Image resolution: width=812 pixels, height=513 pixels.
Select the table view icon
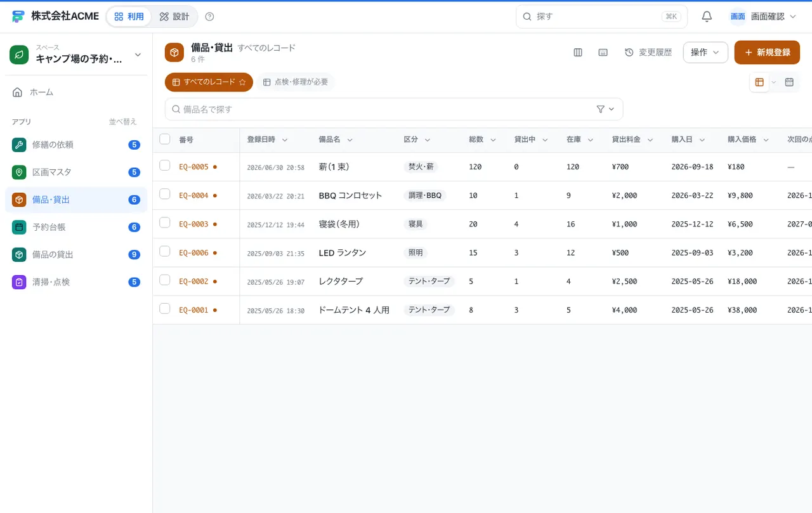(759, 82)
